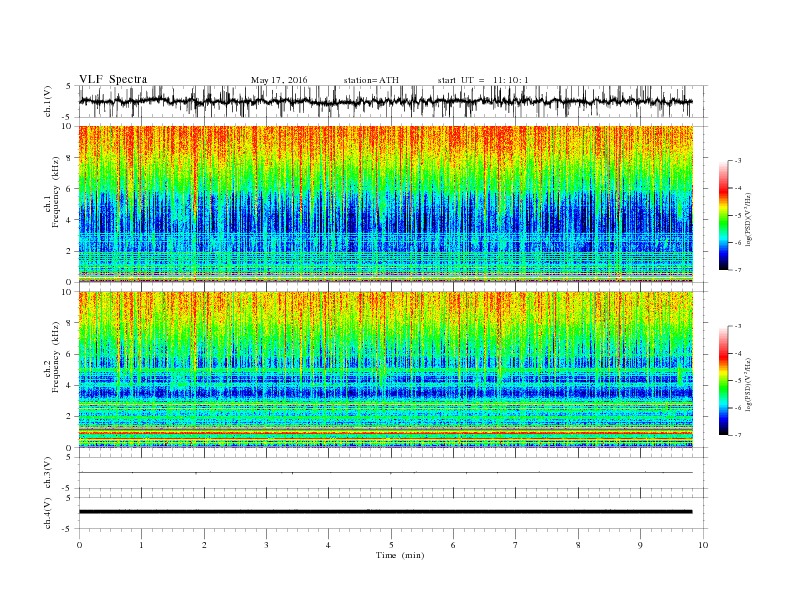The height and width of the screenshot is (612, 792).
Task: Click the "-3" tick on upper colorbar
Action: coord(738,161)
